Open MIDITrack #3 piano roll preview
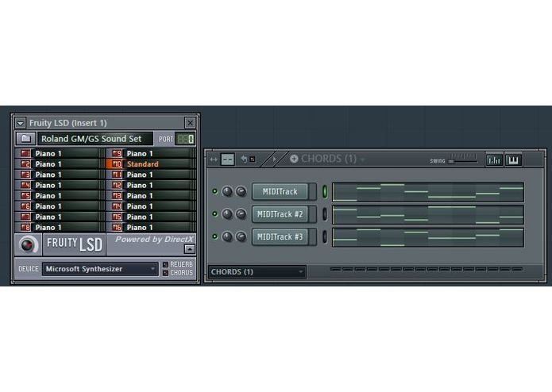 click(x=428, y=237)
